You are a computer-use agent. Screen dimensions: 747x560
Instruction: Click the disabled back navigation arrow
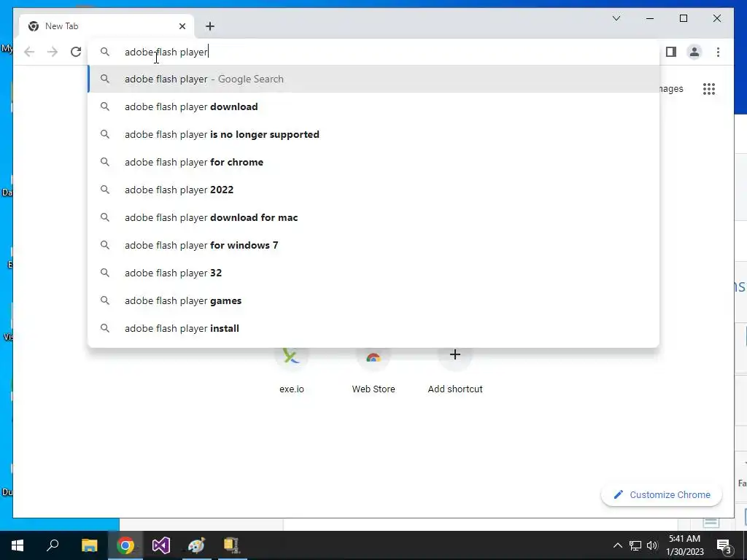tap(29, 52)
